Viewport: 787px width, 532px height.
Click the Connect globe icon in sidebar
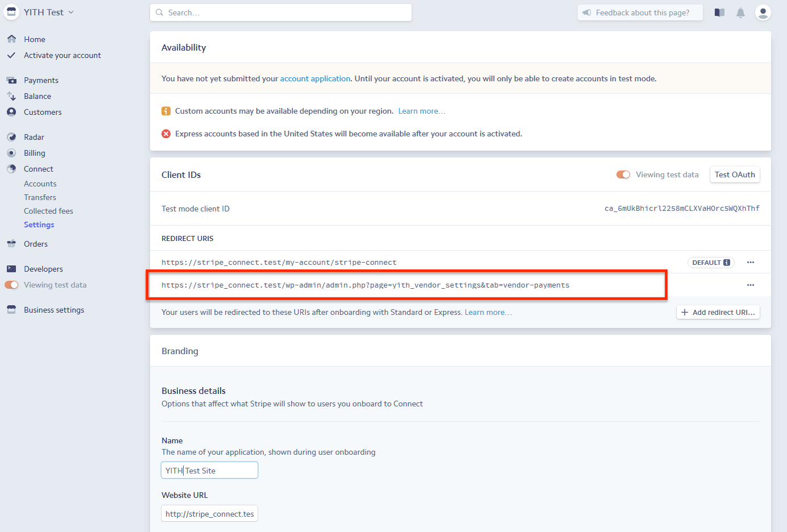click(11, 169)
